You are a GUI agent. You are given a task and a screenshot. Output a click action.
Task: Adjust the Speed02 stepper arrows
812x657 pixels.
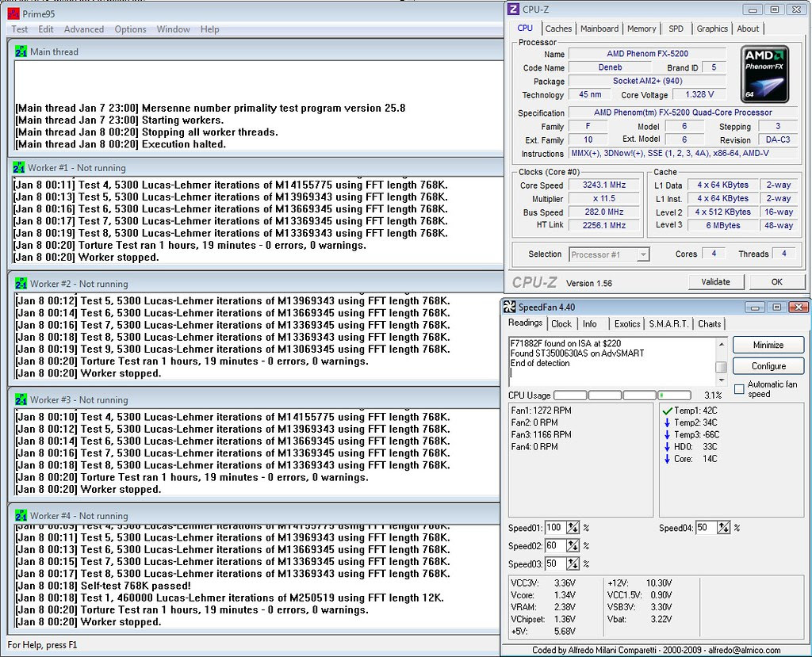(x=573, y=546)
